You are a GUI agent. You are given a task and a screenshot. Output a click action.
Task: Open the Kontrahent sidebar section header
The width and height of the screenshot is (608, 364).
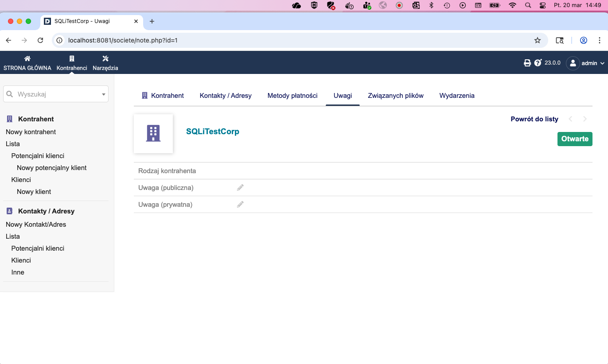[x=36, y=119]
